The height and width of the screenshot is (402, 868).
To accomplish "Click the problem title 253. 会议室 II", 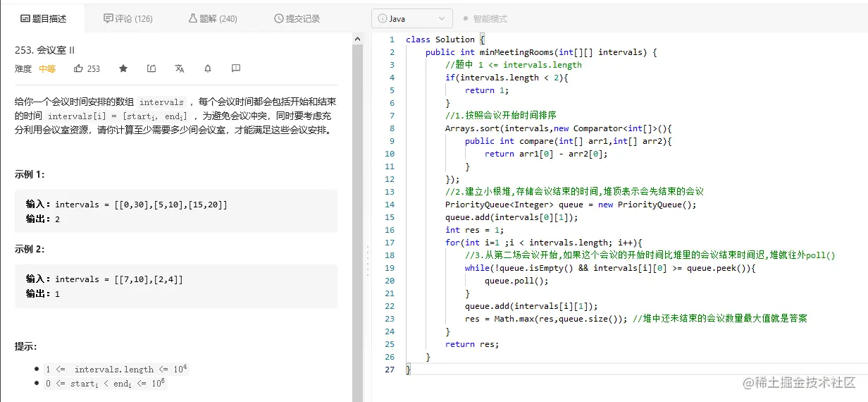I will point(45,50).
